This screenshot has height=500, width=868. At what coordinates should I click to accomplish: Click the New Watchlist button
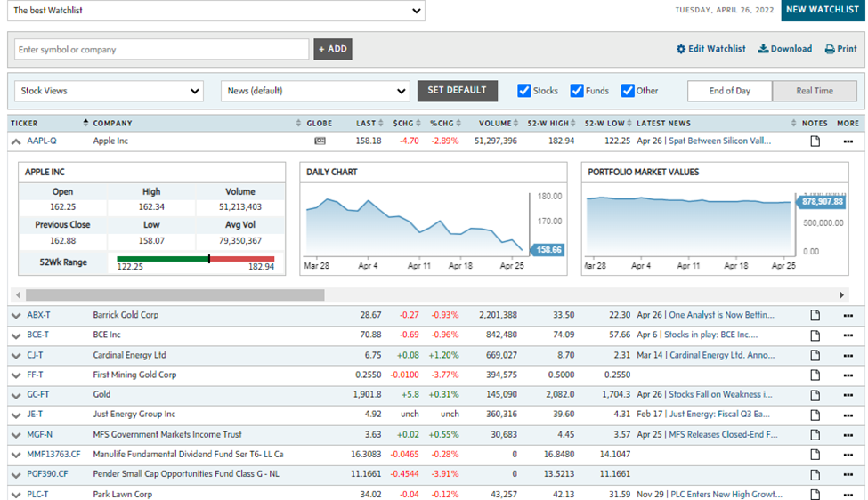(x=823, y=11)
